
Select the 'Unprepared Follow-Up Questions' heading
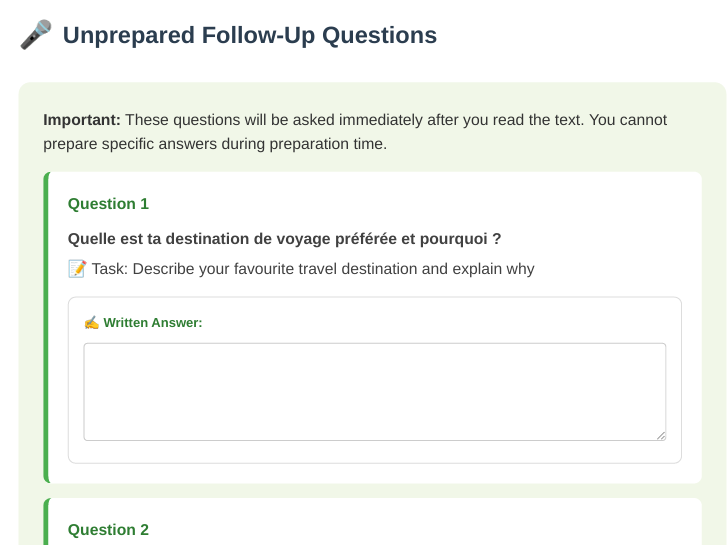pos(250,35)
